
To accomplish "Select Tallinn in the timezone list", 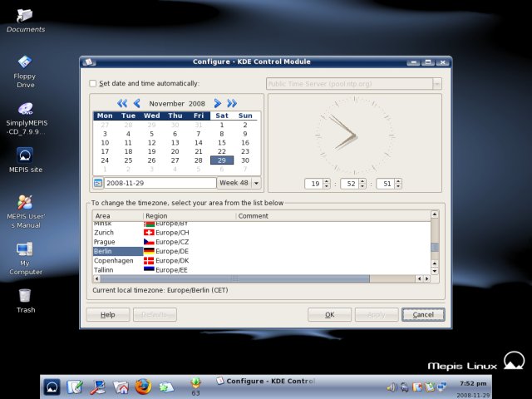I will 117,269.
